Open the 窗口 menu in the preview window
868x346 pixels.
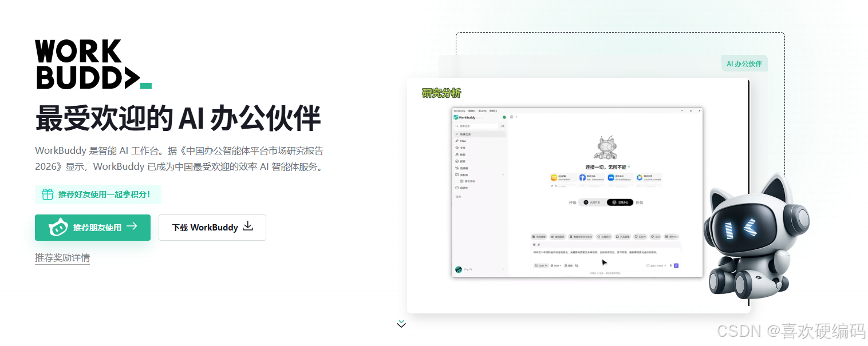tap(483, 111)
